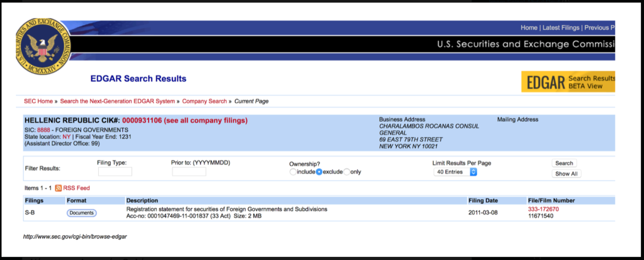Select the 'exclude' ownership radio button
Screen dimensions: 644x260
(x=319, y=172)
